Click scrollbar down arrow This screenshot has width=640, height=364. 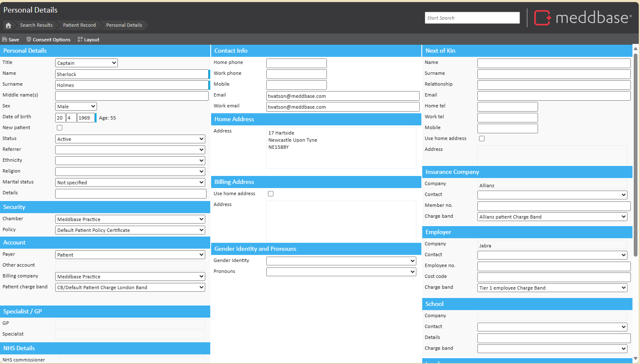[636, 358]
